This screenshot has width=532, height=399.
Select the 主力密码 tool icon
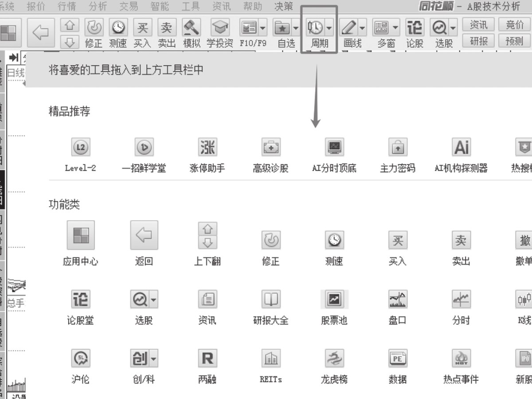coord(398,147)
